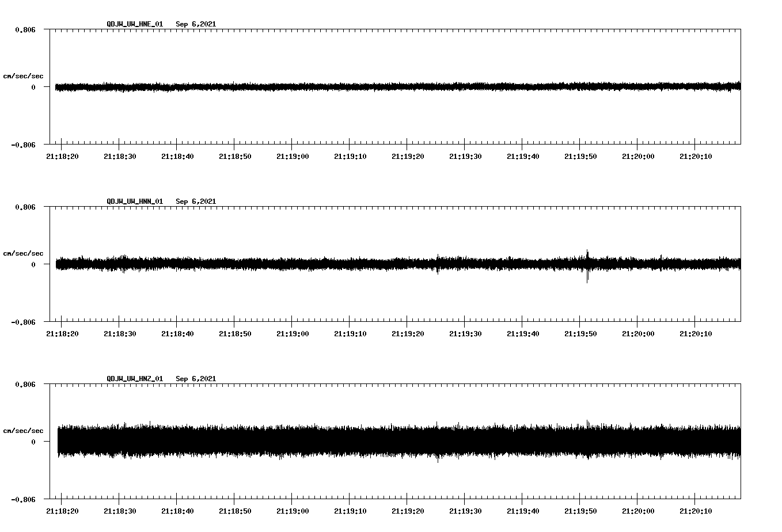Viewport: 782px width, 532px height.
Task: Click the 0.806 upper limit on HNZ axis
Action: pyautogui.click(x=25, y=384)
